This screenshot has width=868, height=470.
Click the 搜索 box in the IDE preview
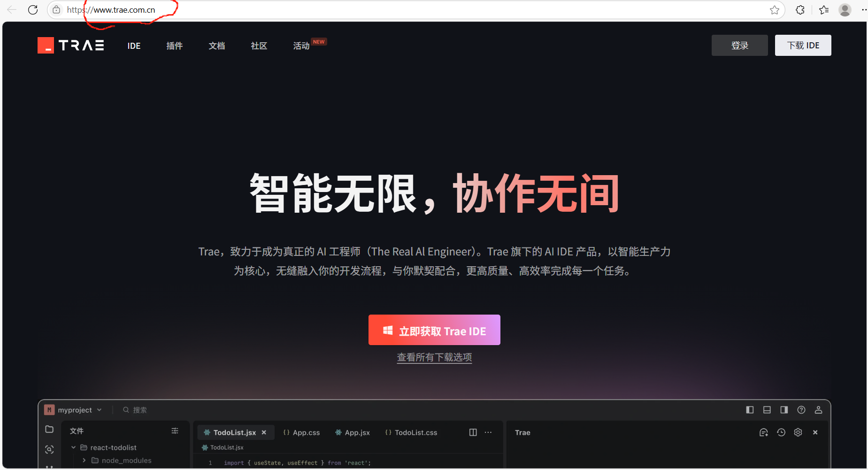(x=135, y=410)
